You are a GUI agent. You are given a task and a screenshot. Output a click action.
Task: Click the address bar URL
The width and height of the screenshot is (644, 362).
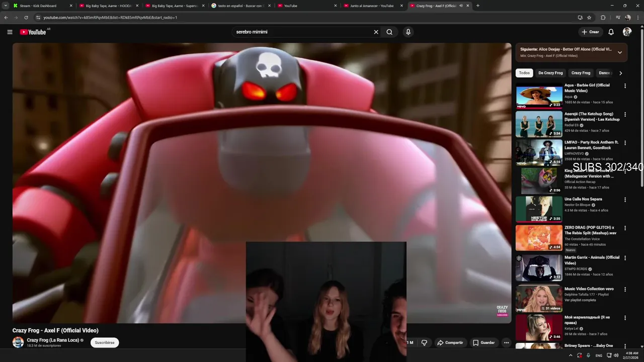(110, 18)
